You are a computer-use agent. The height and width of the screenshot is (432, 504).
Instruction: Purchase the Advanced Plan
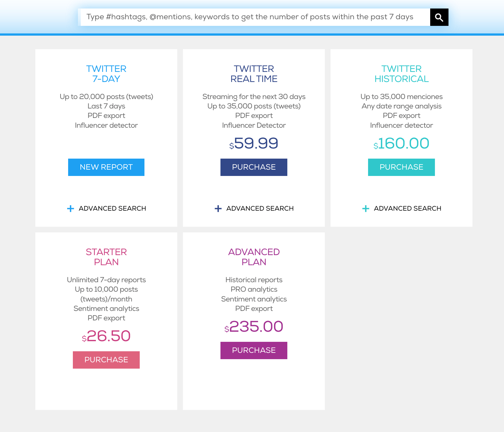(254, 350)
